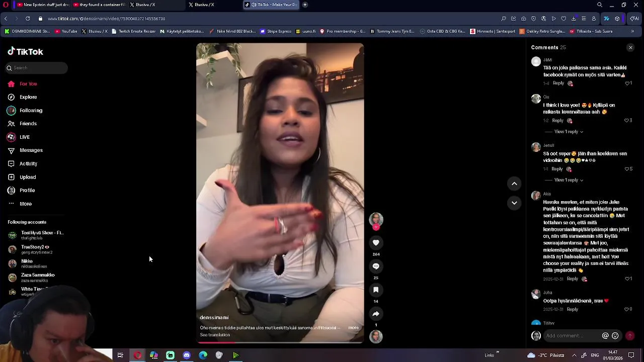644x362 pixels.
Task: Open the LIVE section
Action: click(19, 137)
